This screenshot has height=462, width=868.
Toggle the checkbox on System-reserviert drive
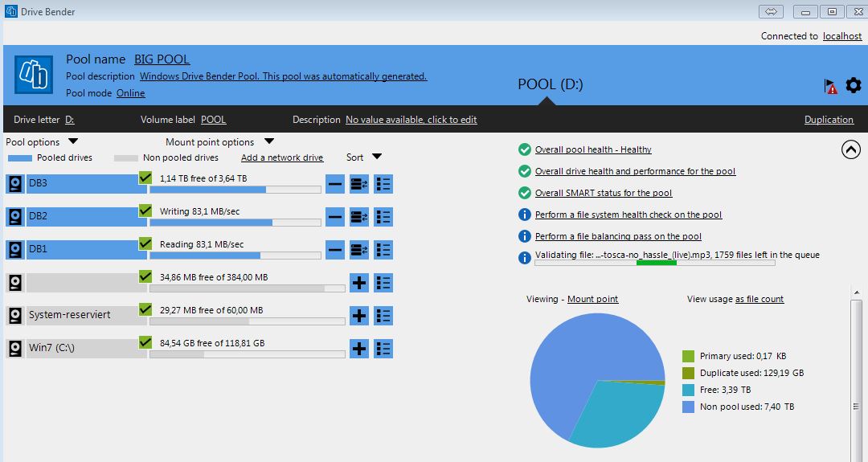pos(145,309)
